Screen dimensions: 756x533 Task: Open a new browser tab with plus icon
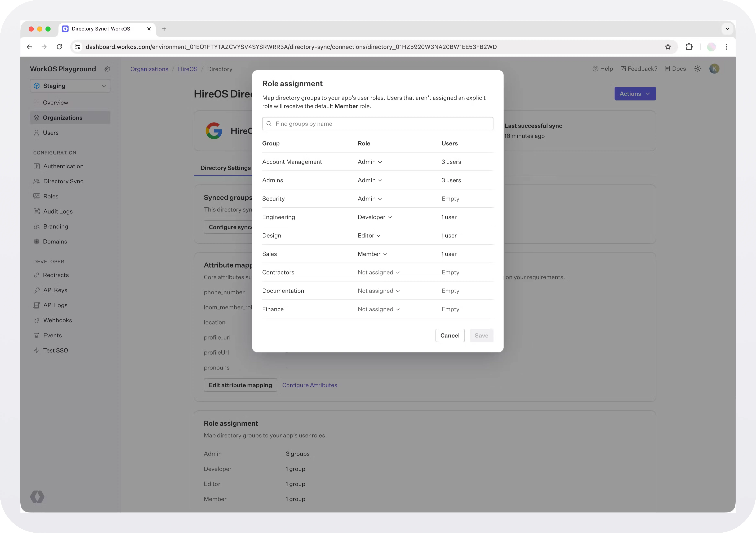(x=164, y=29)
